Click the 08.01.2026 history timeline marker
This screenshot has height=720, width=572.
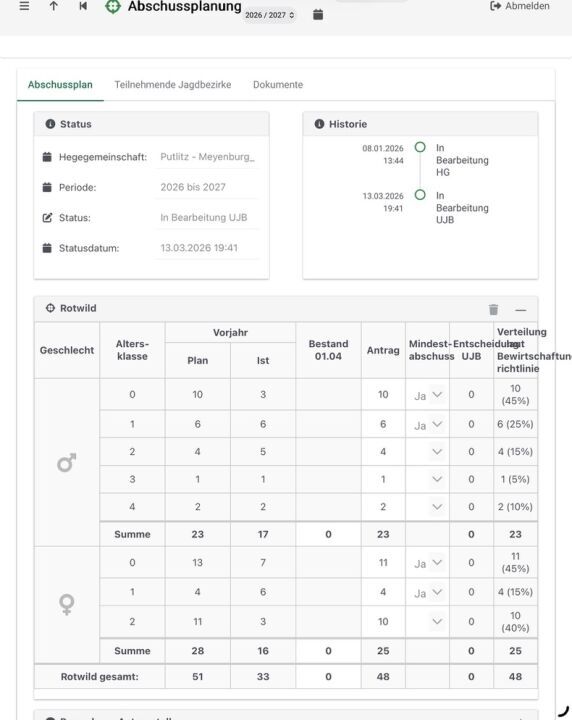420,147
